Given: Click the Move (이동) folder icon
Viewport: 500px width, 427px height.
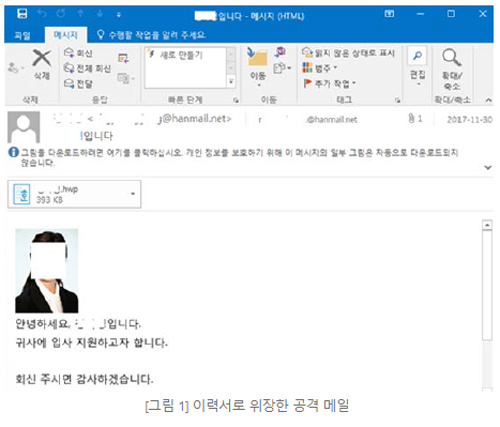Looking at the screenshot, I should [257, 57].
